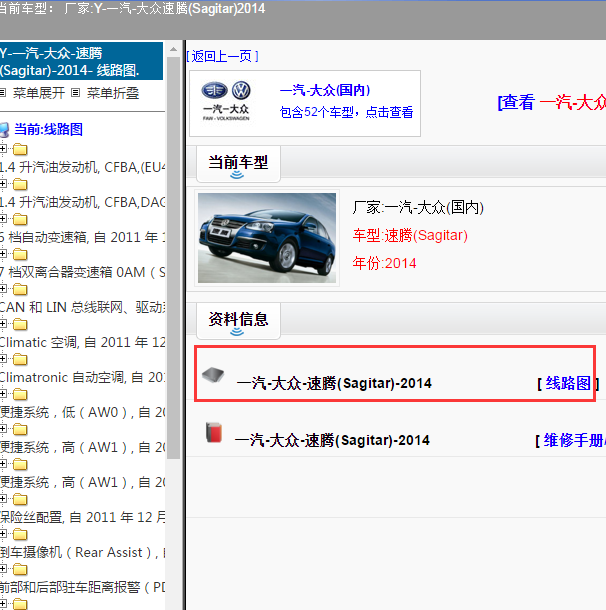The height and width of the screenshot is (610, 606).
Task: Click folder icon for 1.4 升汽油发动机 CFBA,(EU4
Action: tap(20, 149)
